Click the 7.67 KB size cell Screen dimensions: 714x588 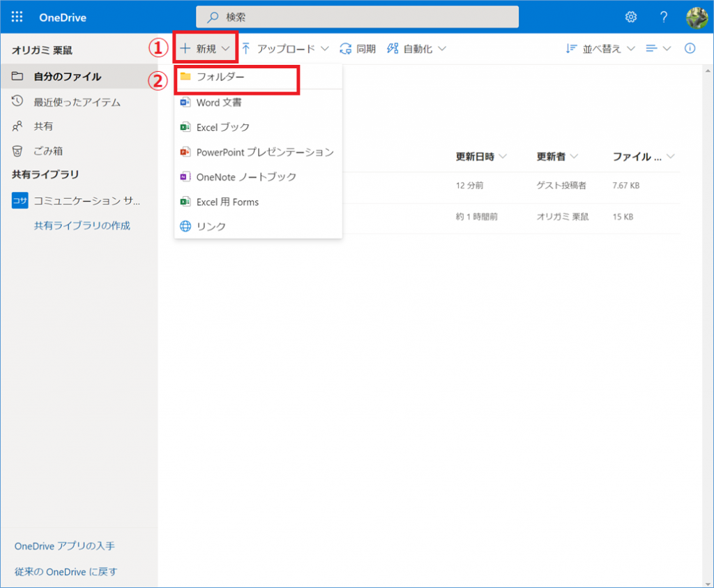tap(626, 186)
